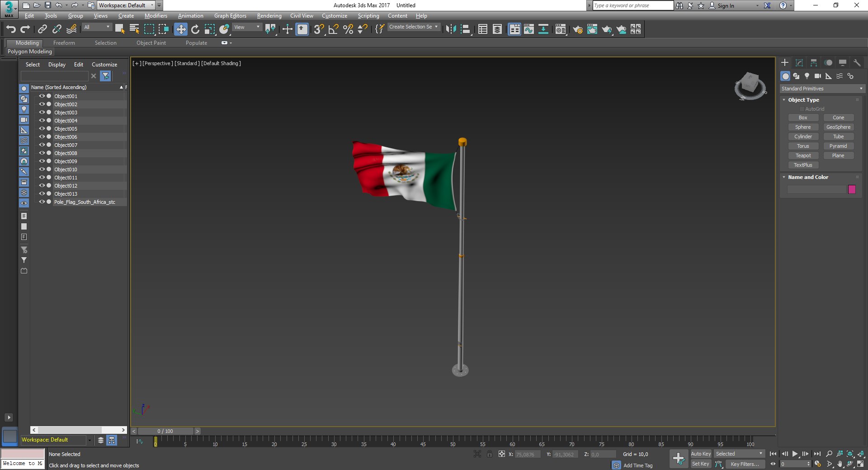The height and width of the screenshot is (470, 868).
Task: Hide Object005 with its eye icon
Action: [x=42, y=129]
